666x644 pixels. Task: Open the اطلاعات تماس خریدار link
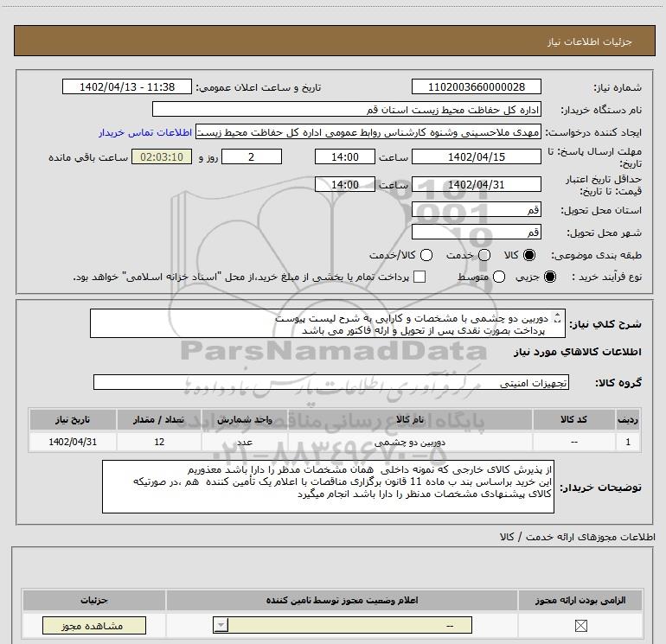(145, 132)
